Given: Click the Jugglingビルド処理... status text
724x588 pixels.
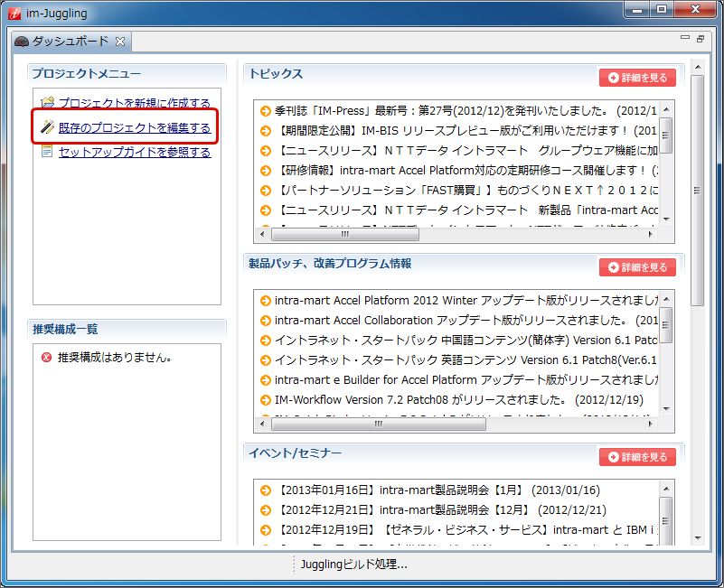Looking at the screenshot, I should click(x=353, y=565).
